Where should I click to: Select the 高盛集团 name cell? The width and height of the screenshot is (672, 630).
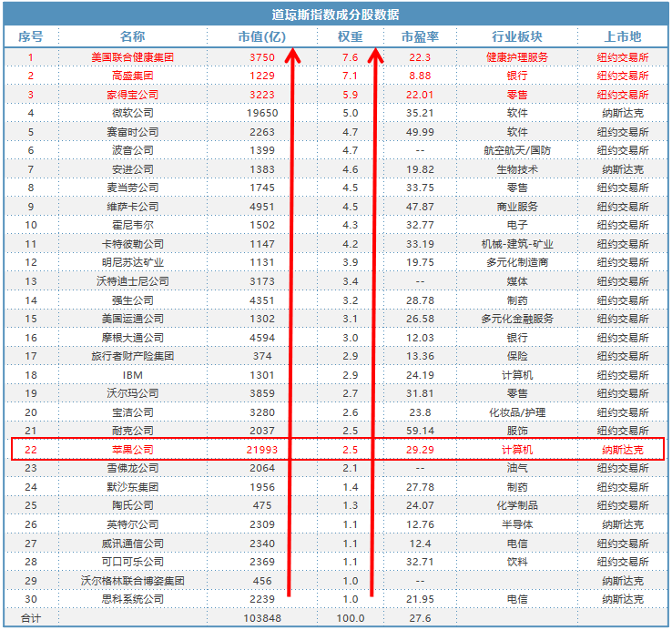click(132, 76)
